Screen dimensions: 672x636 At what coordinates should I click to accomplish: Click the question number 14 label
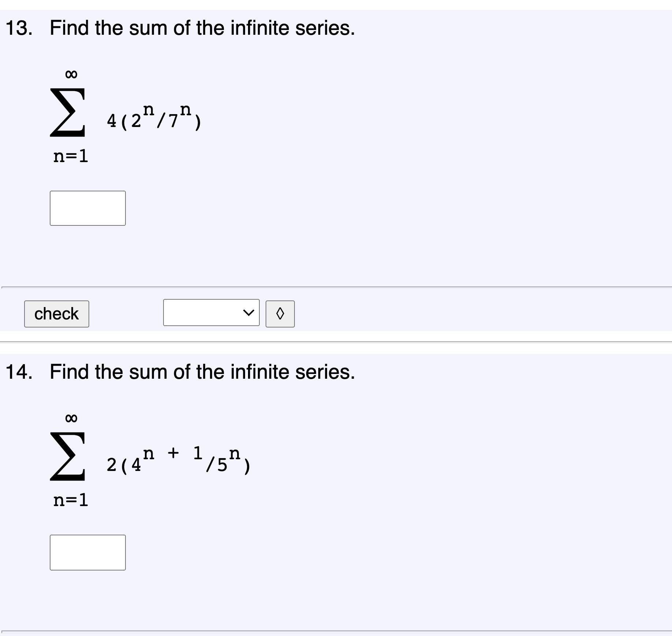tap(19, 372)
